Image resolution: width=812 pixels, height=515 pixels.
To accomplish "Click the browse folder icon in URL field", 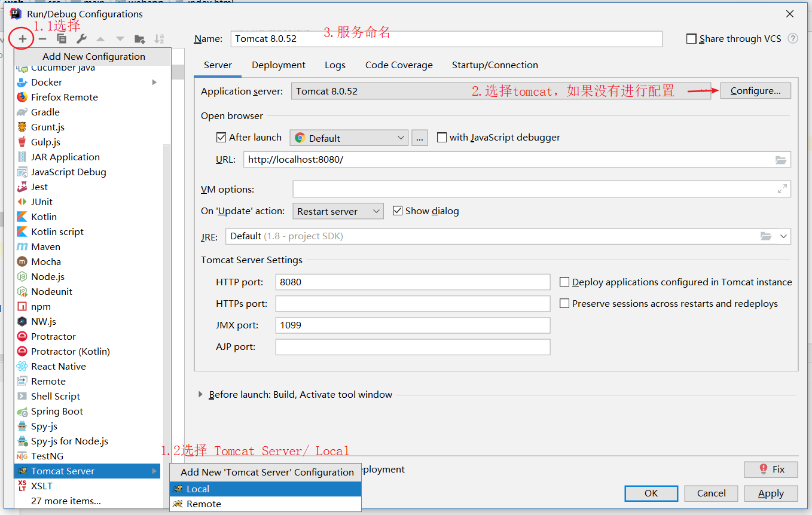I will pyautogui.click(x=781, y=160).
